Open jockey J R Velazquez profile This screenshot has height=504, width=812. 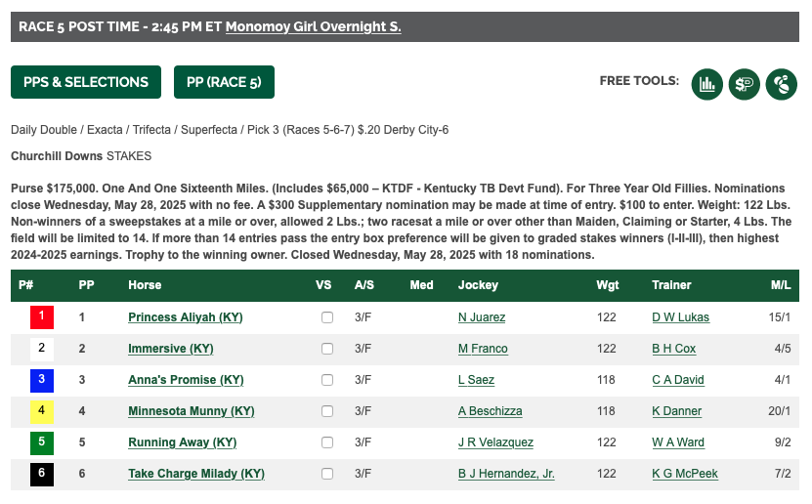pyautogui.click(x=495, y=442)
